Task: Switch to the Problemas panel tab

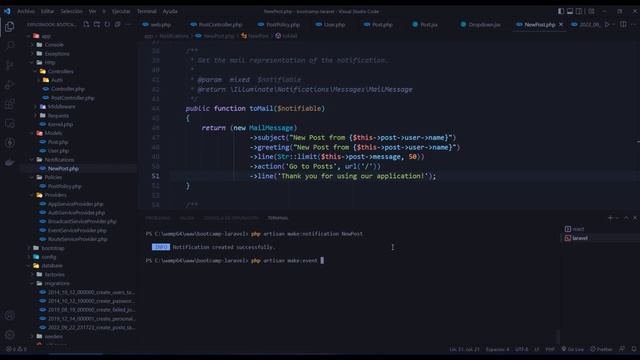Action: [158, 218]
